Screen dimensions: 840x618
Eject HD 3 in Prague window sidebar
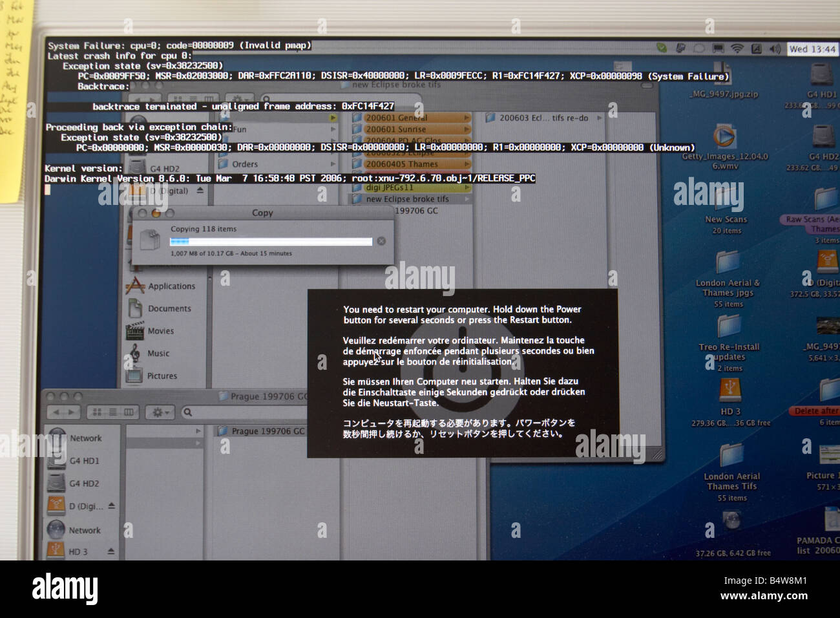[x=110, y=551]
